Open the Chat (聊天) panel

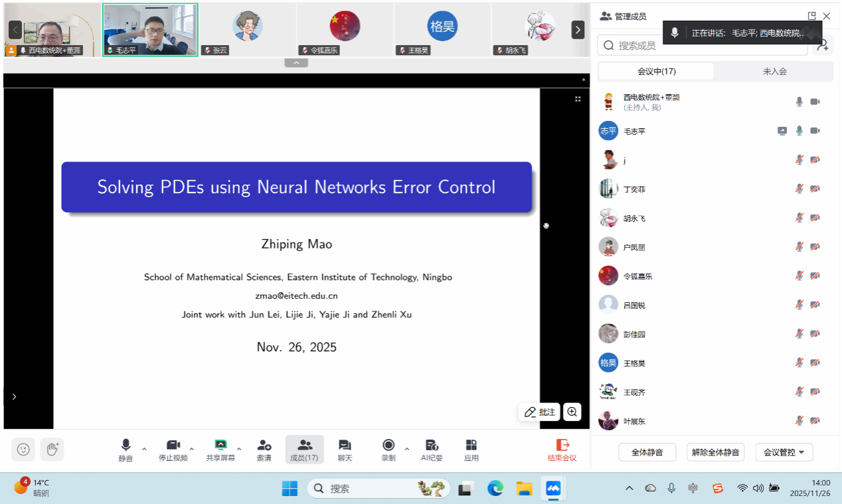[345, 449]
